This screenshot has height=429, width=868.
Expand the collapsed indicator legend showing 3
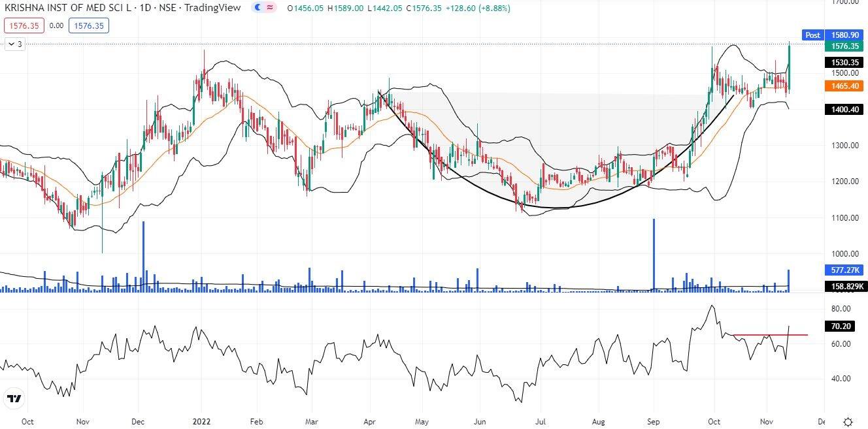click(15, 44)
